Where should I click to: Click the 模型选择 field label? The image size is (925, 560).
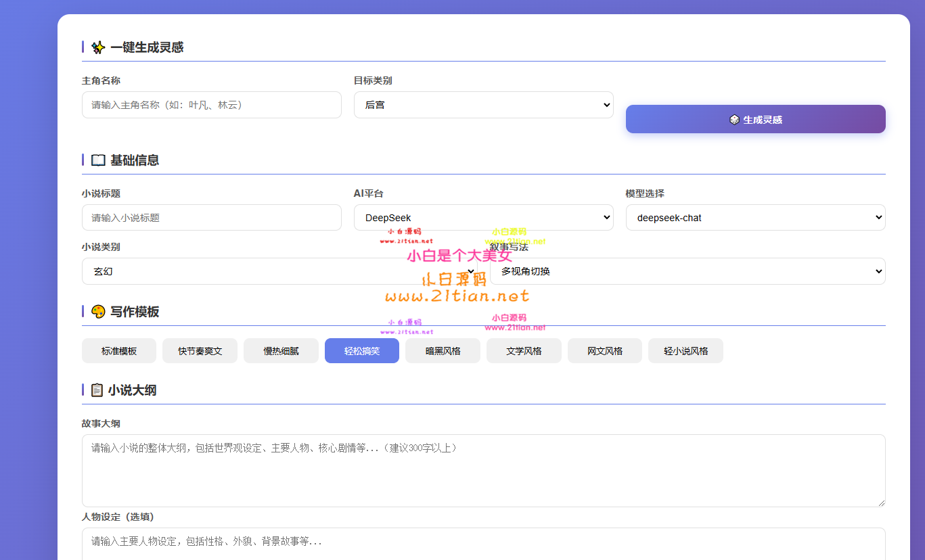click(x=645, y=193)
